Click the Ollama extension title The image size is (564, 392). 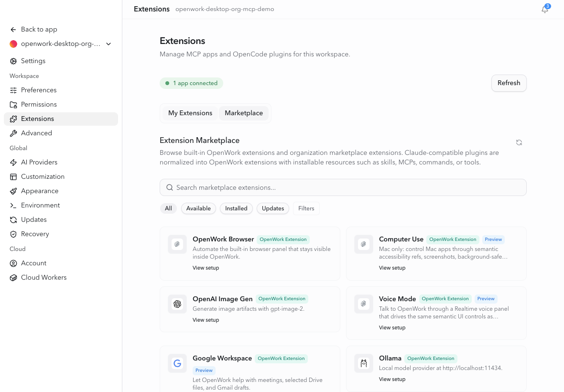tap(390, 358)
